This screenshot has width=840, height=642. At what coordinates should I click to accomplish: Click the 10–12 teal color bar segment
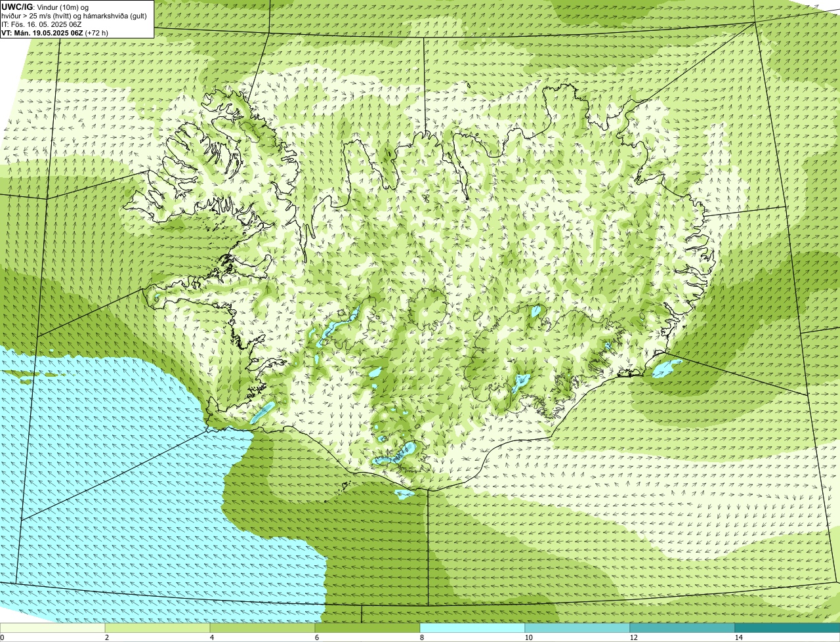tap(577, 628)
